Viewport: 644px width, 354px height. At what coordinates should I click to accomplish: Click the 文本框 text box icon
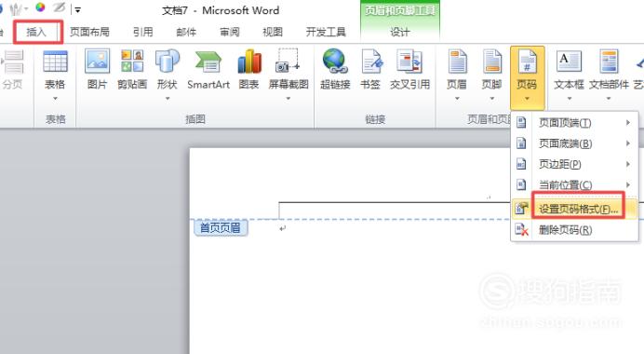pyautogui.click(x=570, y=61)
